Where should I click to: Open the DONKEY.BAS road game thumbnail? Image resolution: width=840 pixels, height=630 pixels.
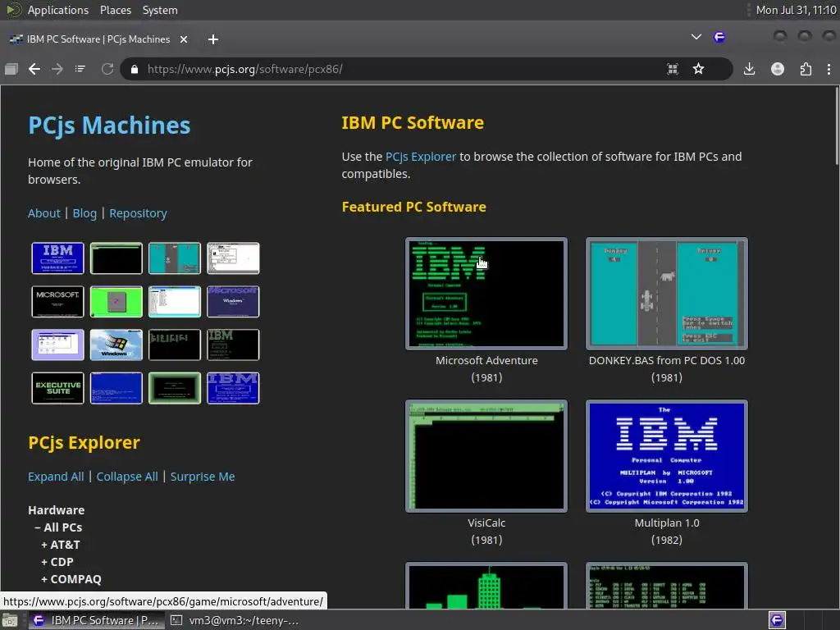click(666, 294)
